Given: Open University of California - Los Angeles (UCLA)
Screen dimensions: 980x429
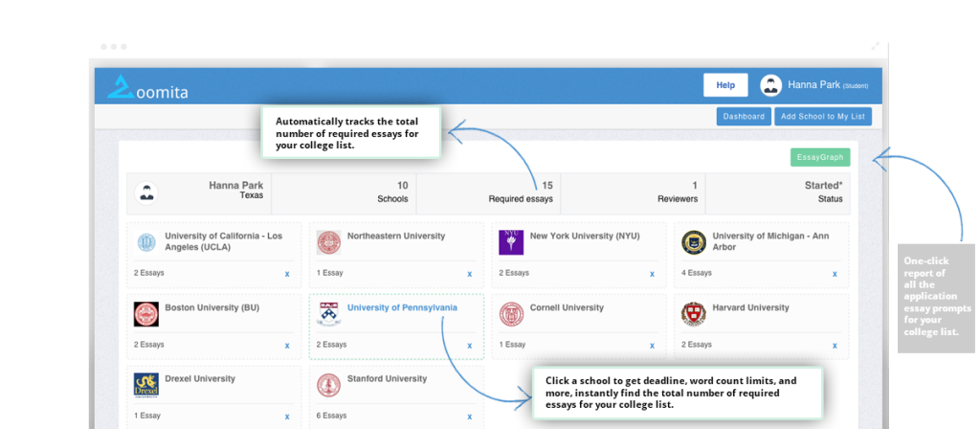Looking at the screenshot, I should (223, 241).
